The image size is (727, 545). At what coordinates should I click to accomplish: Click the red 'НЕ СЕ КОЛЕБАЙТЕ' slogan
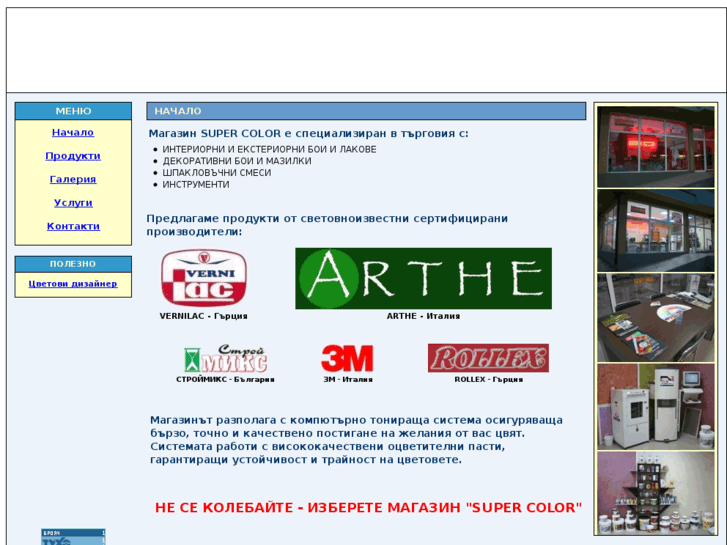click(369, 507)
